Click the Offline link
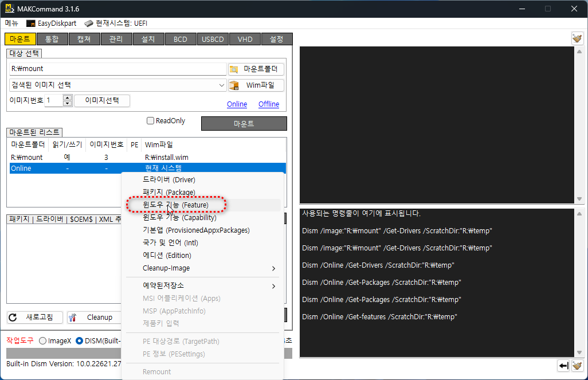The height and width of the screenshot is (380, 588). tap(269, 104)
